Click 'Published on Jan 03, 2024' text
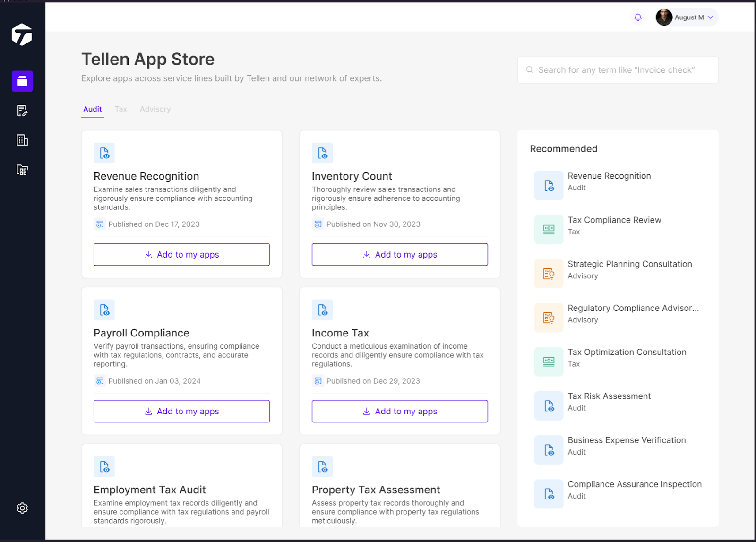This screenshot has width=756, height=542. 155,381
